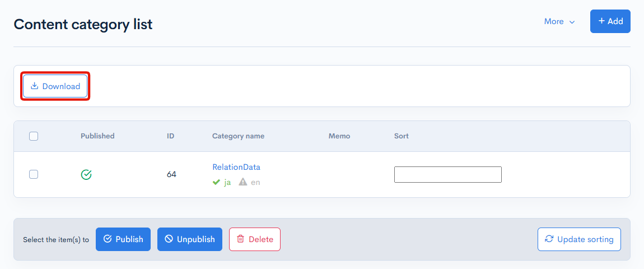Image resolution: width=644 pixels, height=269 pixels.
Task: Click the chevron next to More
Action: (x=572, y=22)
